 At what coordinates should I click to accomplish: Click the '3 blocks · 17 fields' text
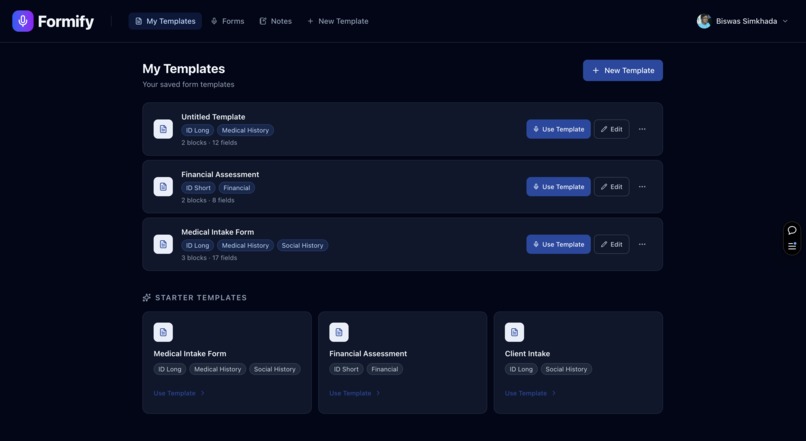[209, 258]
